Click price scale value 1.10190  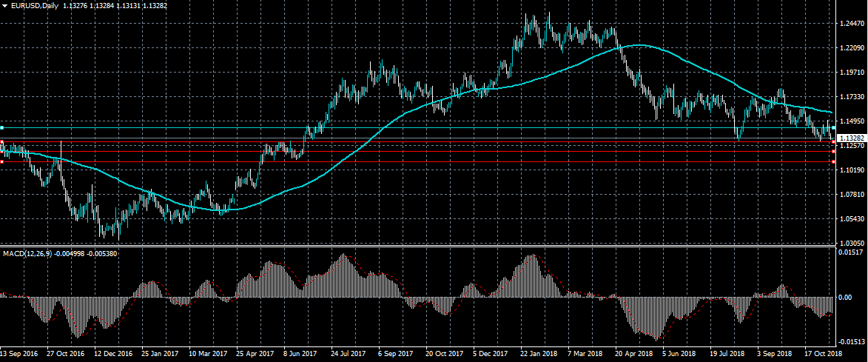(x=852, y=170)
